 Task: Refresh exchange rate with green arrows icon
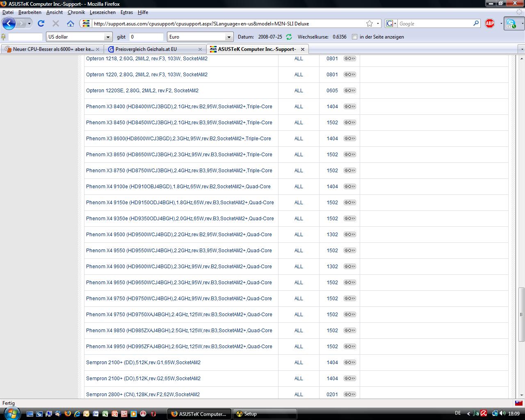click(289, 37)
